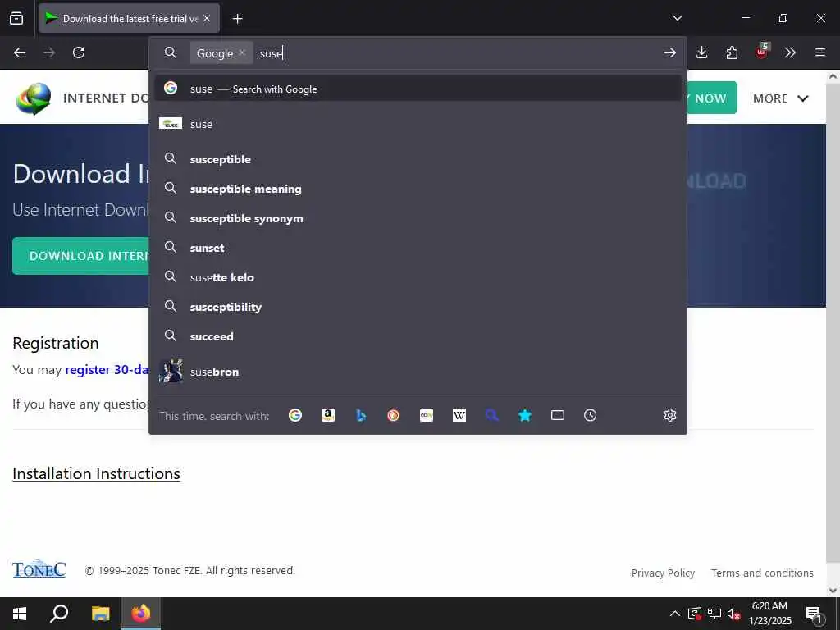Close the Download the latest free trial tab
This screenshot has width=840, height=630.
pyautogui.click(x=207, y=18)
